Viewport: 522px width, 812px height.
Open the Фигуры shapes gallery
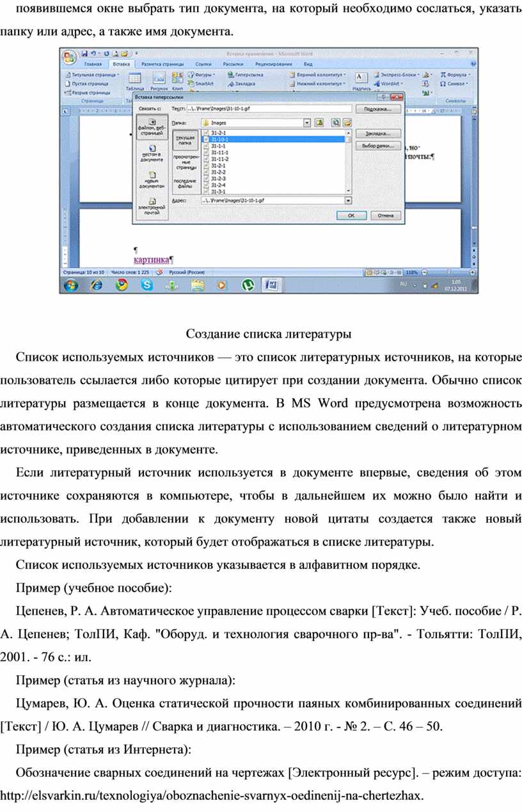point(201,75)
